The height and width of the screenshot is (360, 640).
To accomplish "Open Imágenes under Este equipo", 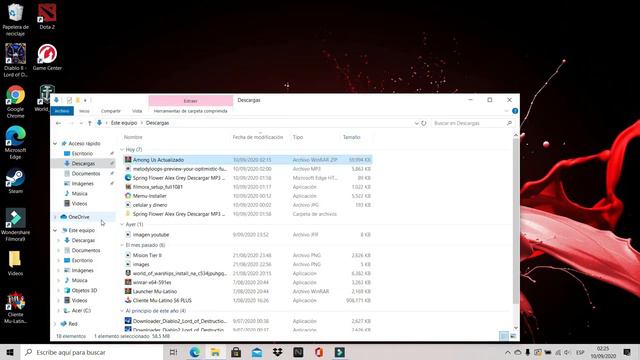I will coord(82,271).
